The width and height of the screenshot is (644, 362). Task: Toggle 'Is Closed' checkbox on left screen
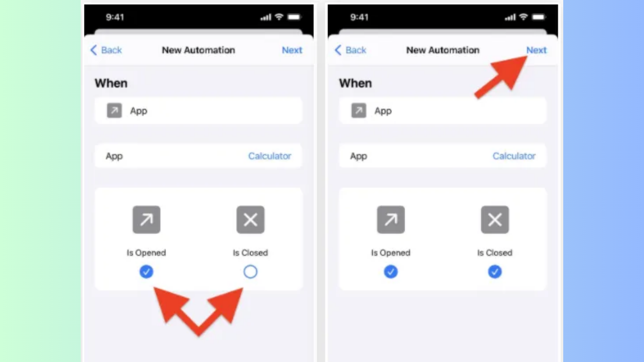250,271
